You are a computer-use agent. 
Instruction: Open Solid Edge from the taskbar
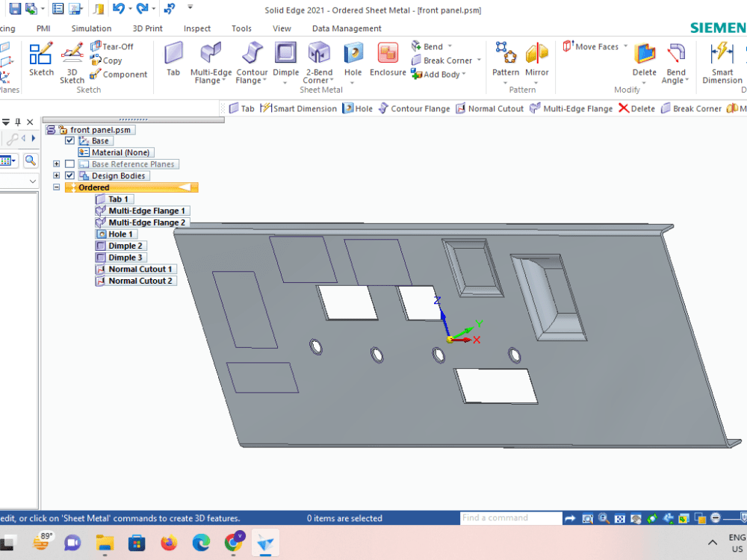click(x=265, y=543)
